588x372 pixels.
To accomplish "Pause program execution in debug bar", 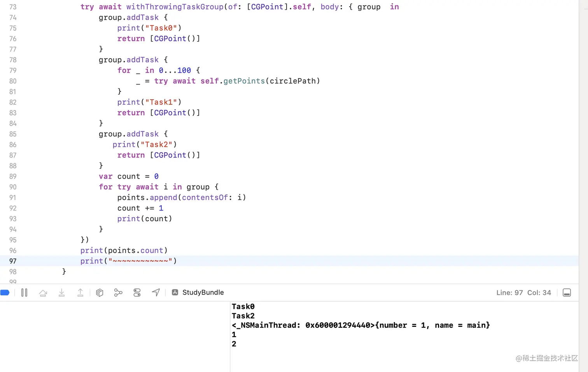I will (x=24, y=293).
